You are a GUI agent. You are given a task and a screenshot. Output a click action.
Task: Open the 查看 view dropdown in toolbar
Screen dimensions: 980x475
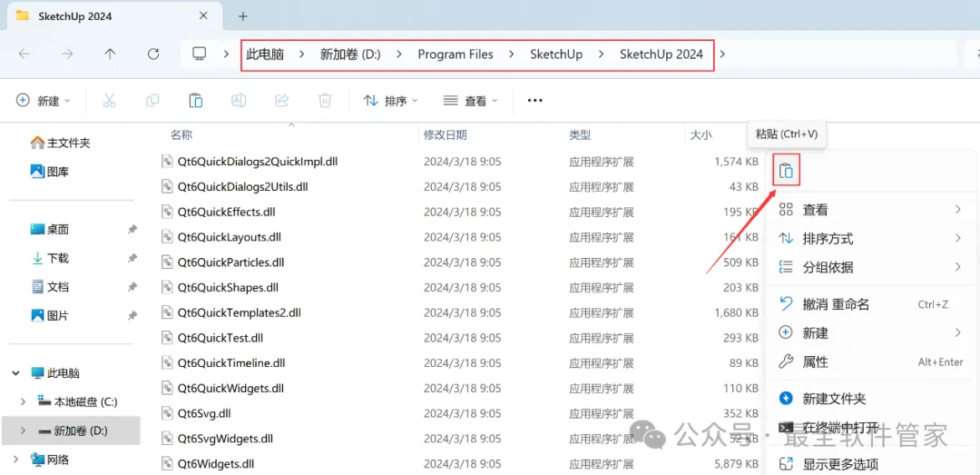(x=471, y=100)
